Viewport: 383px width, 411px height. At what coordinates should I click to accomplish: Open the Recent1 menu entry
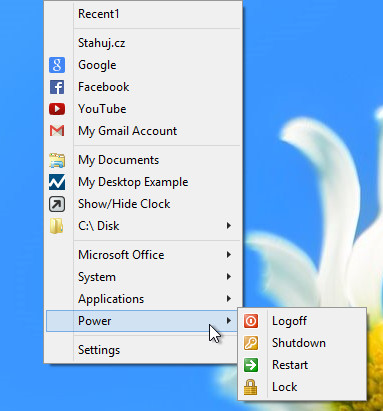coord(143,14)
